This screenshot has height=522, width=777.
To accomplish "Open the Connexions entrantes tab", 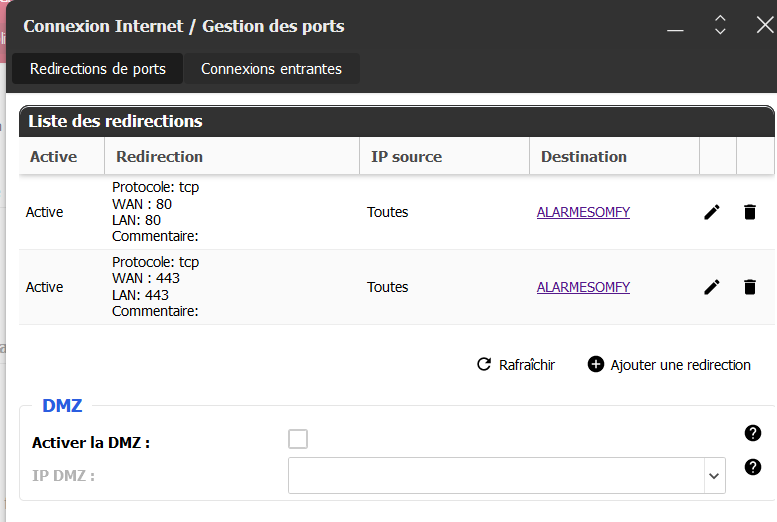I will (x=271, y=69).
